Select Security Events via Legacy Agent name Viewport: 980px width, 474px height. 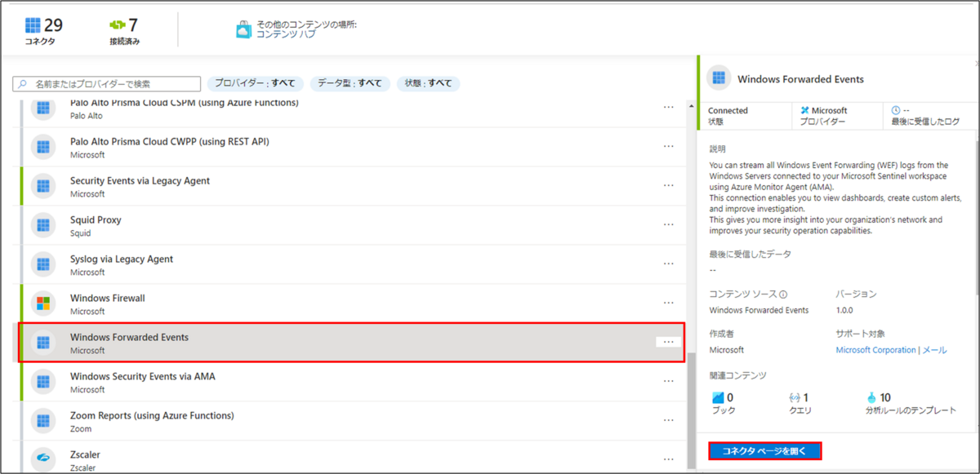140,180
